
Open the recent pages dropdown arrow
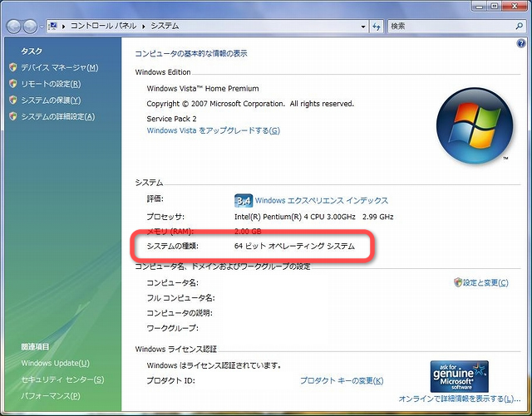tap(42, 27)
